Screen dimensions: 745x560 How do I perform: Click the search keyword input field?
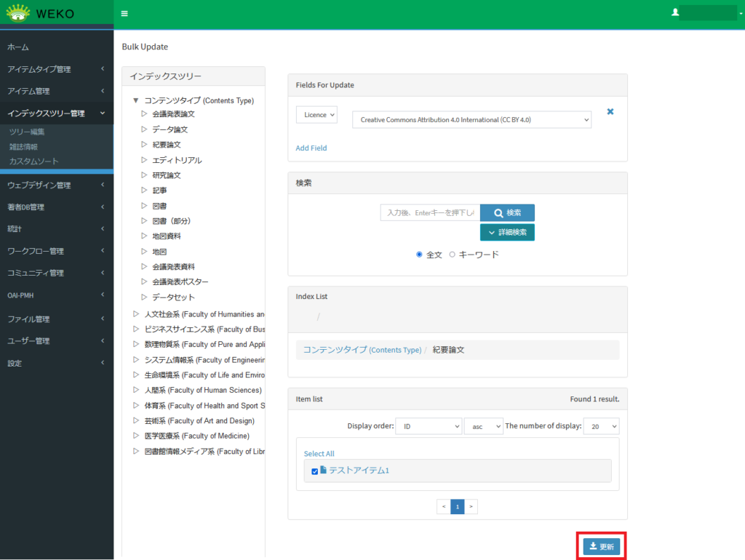[429, 212]
